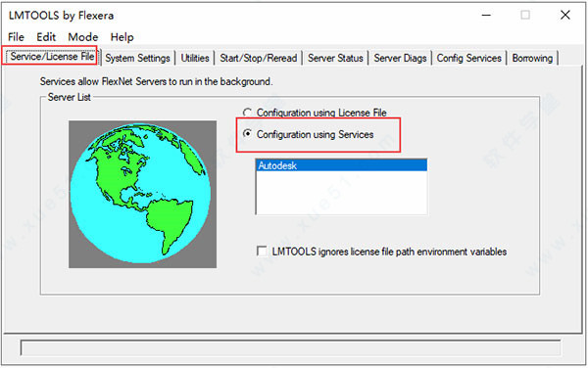Screen dimensions: 588x368
Task: Minimize the LMTOOLS window
Action: pyautogui.click(x=486, y=15)
